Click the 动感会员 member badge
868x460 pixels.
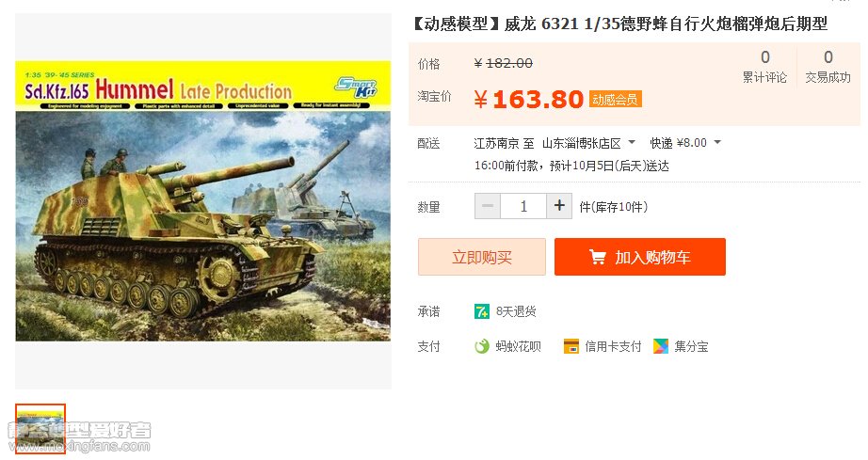(615, 100)
